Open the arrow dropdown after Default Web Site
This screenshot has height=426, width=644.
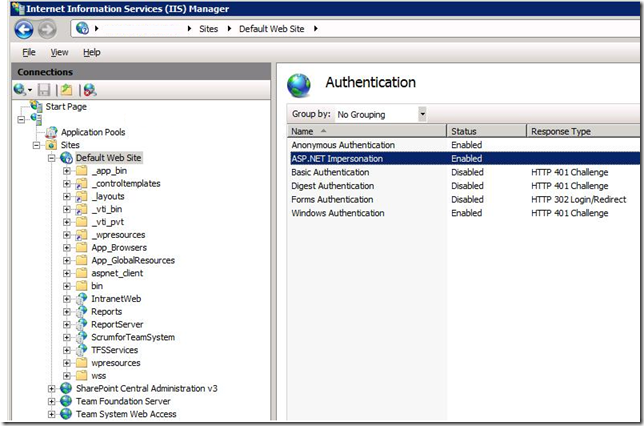315,29
